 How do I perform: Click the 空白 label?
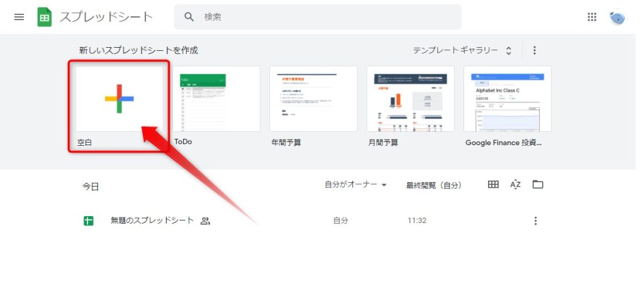click(x=85, y=143)
